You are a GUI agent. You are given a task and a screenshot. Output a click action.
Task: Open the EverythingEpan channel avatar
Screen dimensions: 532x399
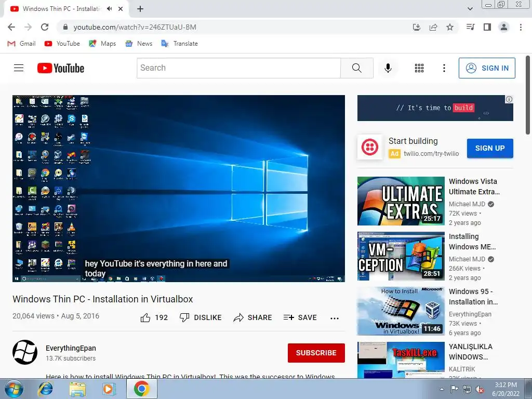point(25,352)
